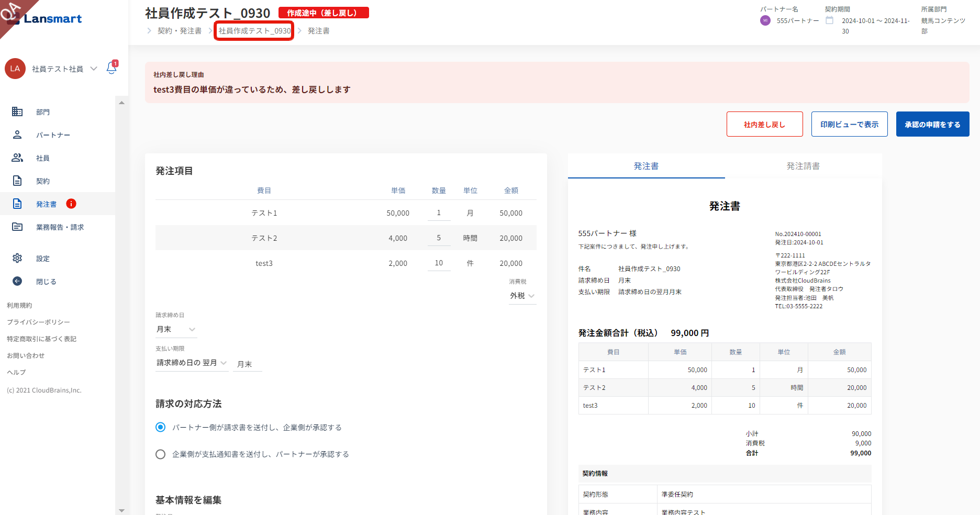
Task: Click the 印刷ビューで表示 button
Action: (850, 124)
